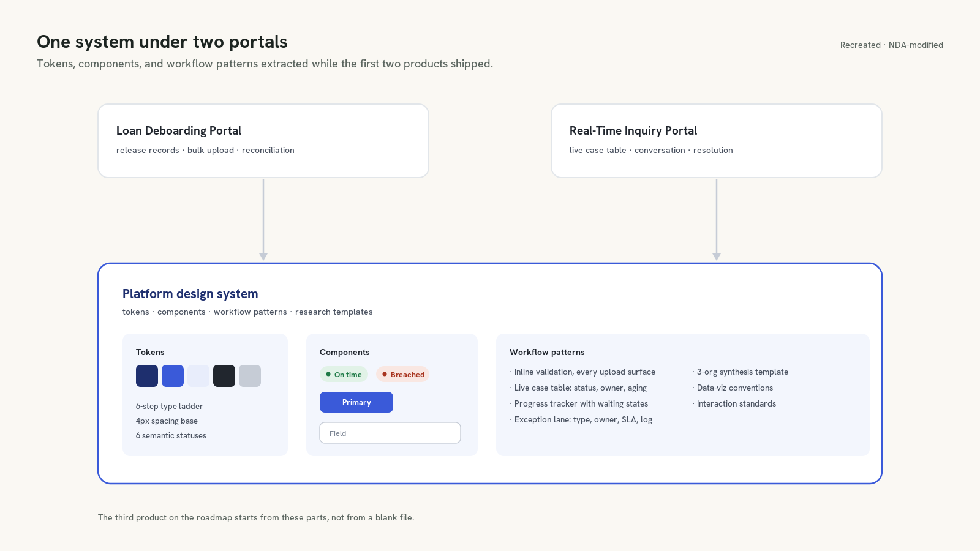Choose the near-black token swatch

224,376
